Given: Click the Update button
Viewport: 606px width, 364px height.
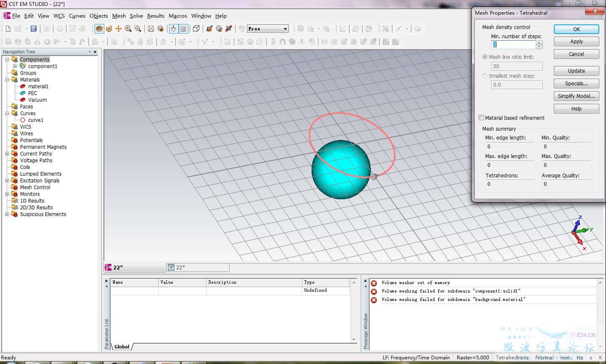Looking at the screenshot, I should 576,71.
